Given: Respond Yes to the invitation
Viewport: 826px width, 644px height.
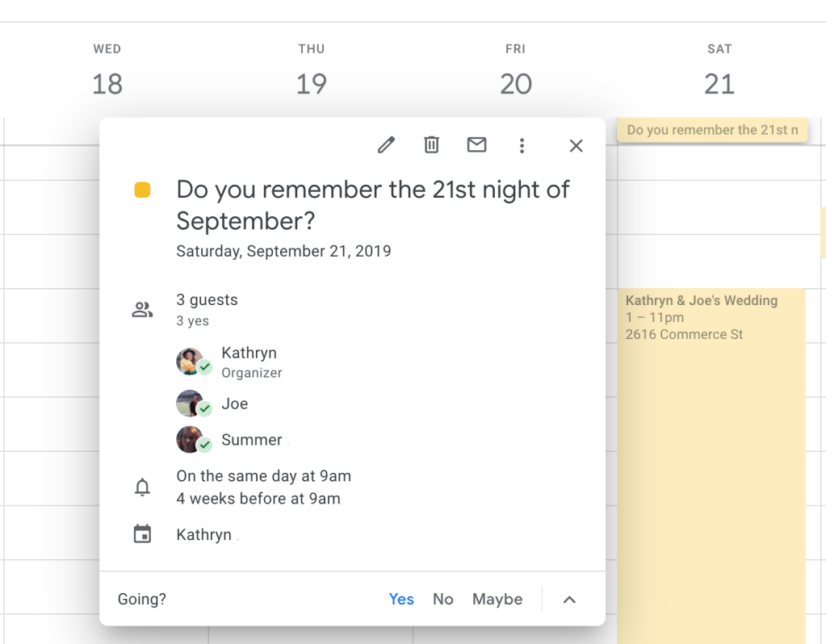Looking at the screenshot, I should click(401, 599).
